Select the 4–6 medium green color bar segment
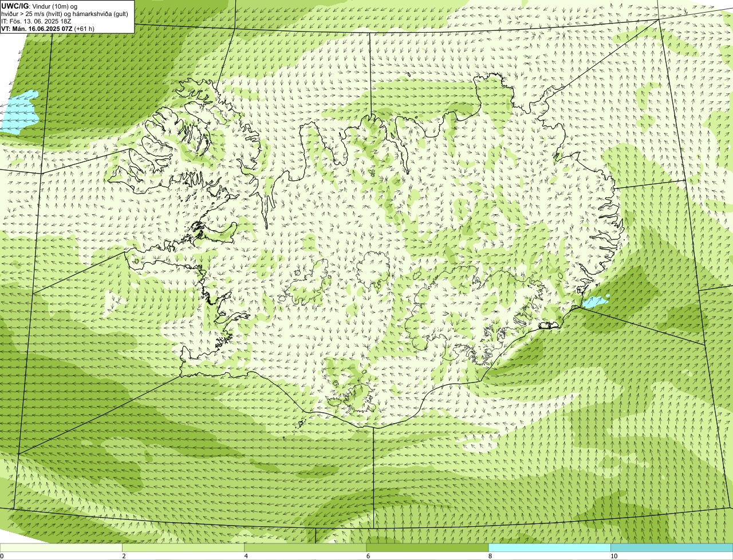Image resolution: width=733 pixels, height=560 pixels. [305, 547]
